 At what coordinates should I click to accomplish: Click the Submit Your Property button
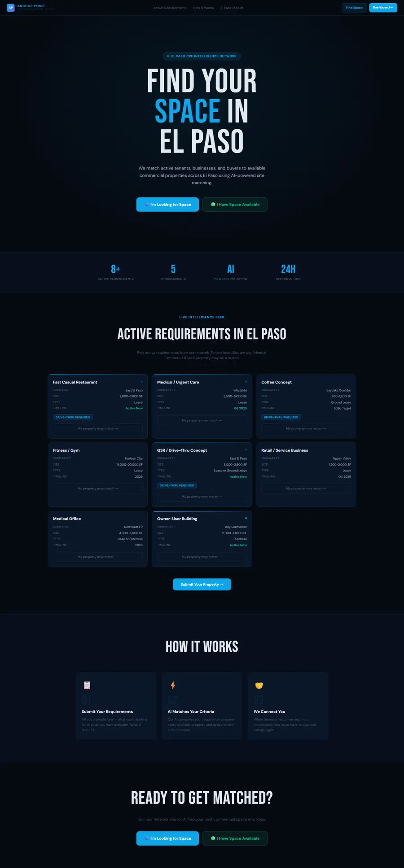click(x=202, y=584)
